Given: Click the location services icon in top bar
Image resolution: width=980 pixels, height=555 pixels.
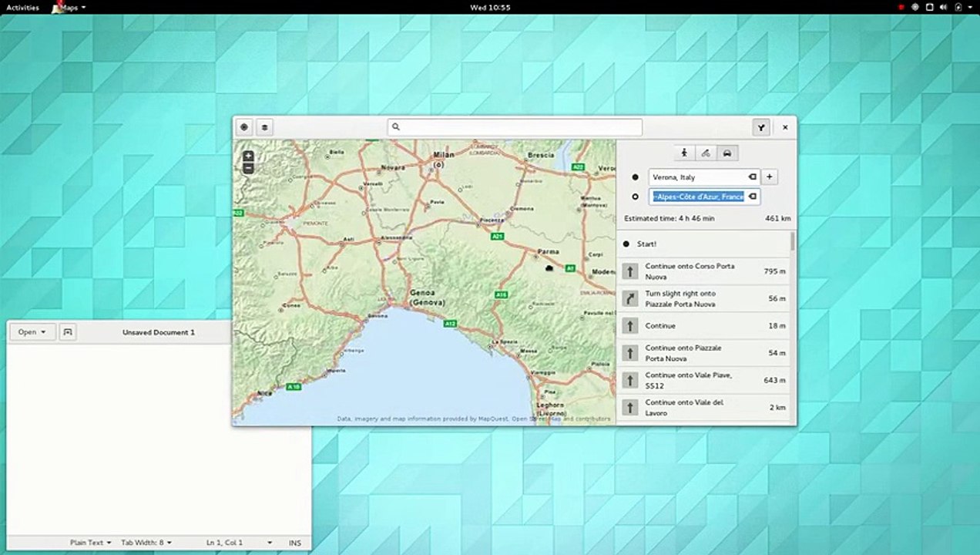Looking at the screenshot, I should [915, 7].
